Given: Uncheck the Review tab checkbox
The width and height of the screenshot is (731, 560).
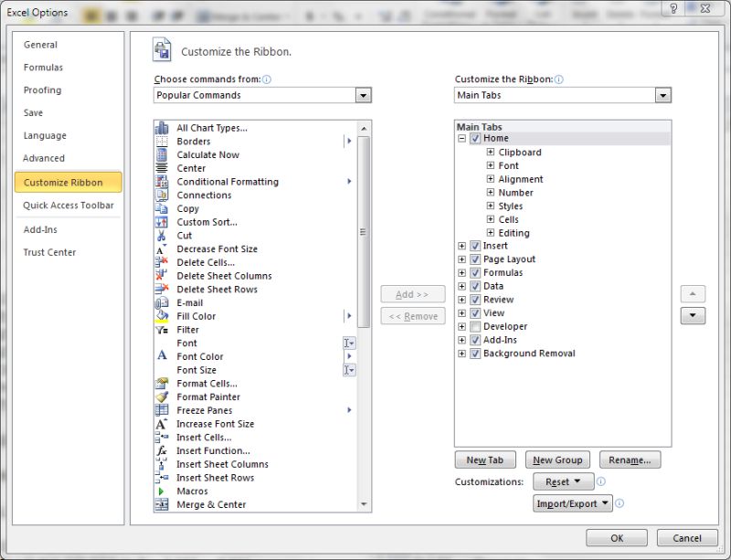Looking at the screenshot, I should (473, 299).
